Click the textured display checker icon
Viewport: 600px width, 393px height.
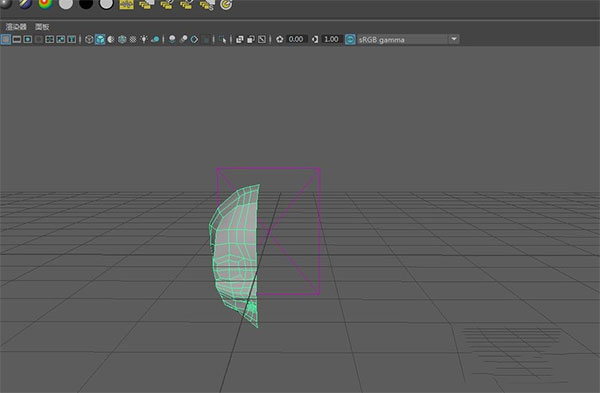[133, 39]
